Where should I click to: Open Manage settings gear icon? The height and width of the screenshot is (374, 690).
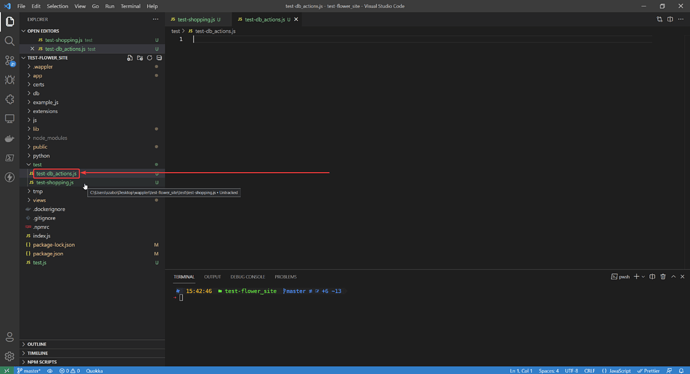(x=9, y=356)
